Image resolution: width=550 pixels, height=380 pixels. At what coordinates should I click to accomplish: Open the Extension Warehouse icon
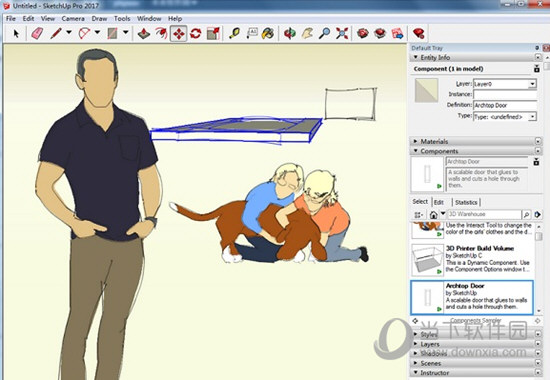(x=380, y=34)
